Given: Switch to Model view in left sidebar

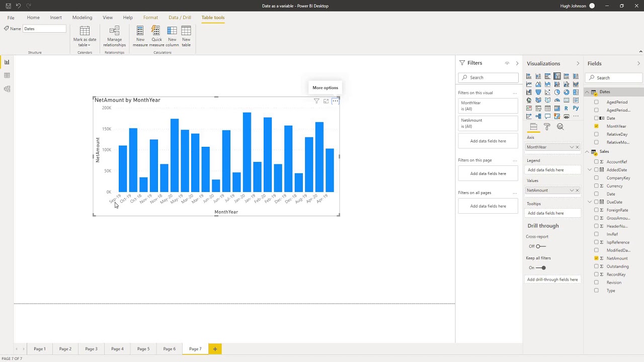Looking at the screenshot, I should [7, 89].
